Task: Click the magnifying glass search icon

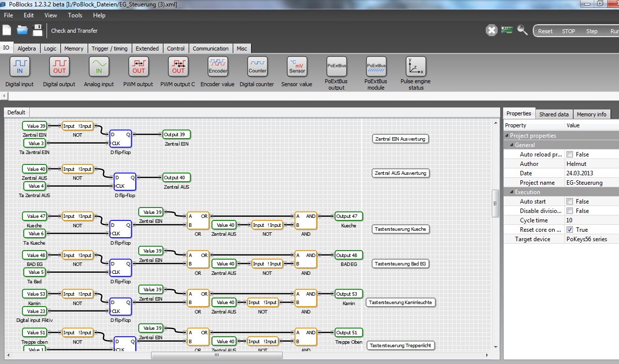Action: pyautogui.click(x=522, y=30)
